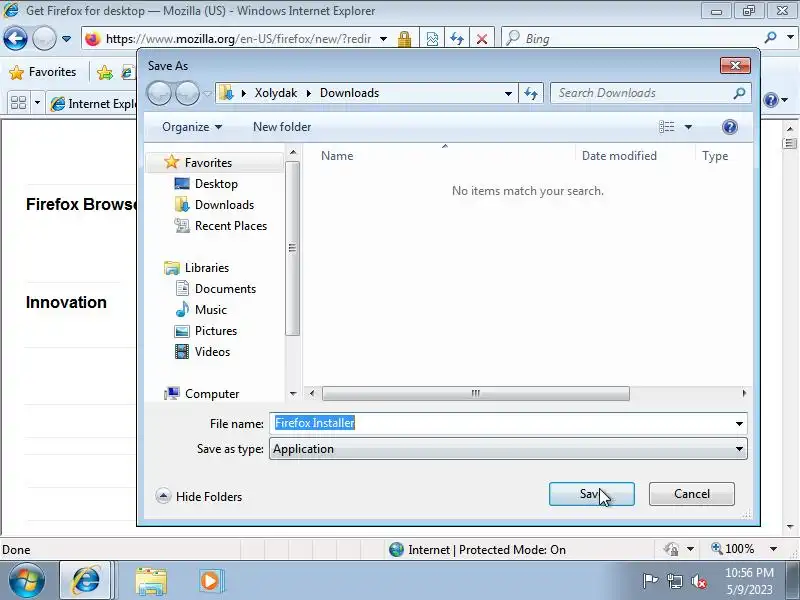Expand the address path history dropdown
This screenshot has height=600, width=800.
(508, 93)
